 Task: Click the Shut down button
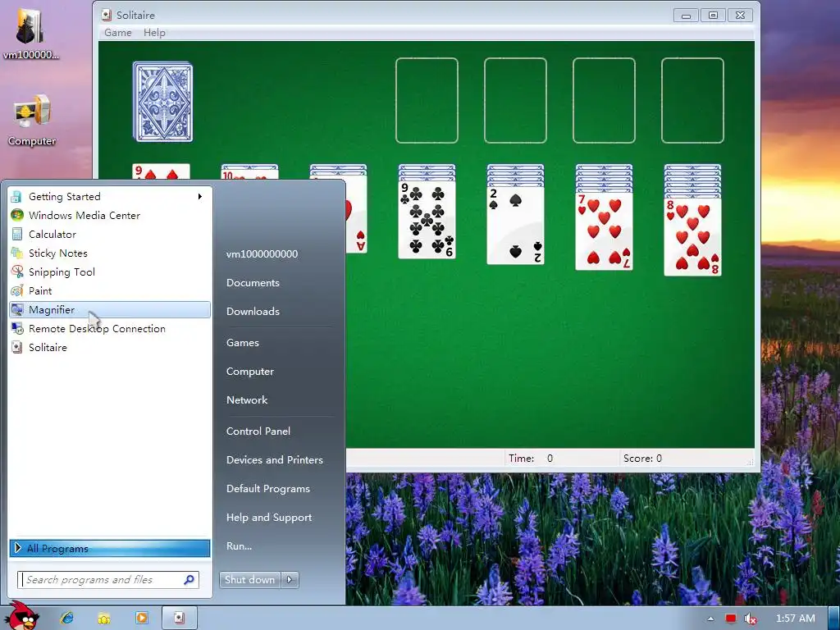250,580
